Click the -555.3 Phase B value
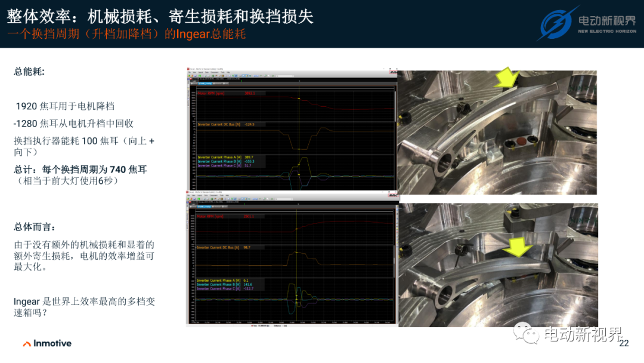Screen dimensions: 644x363 coord(249,161)
